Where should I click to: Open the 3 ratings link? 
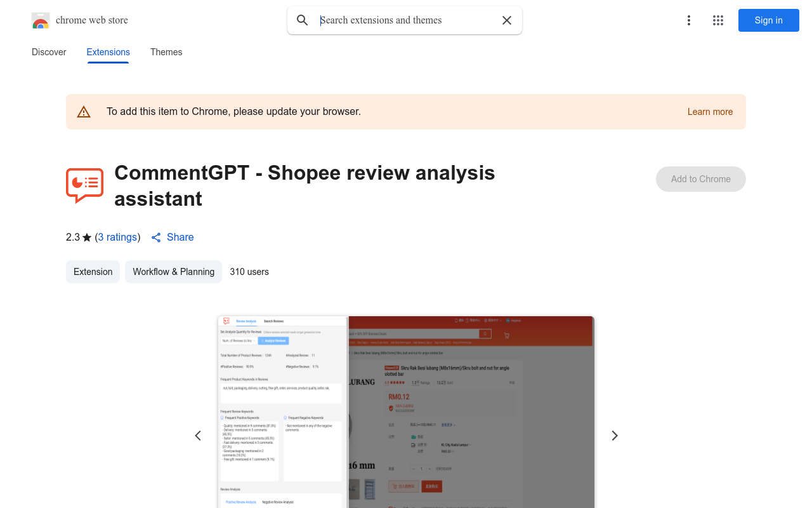[118, 237]
